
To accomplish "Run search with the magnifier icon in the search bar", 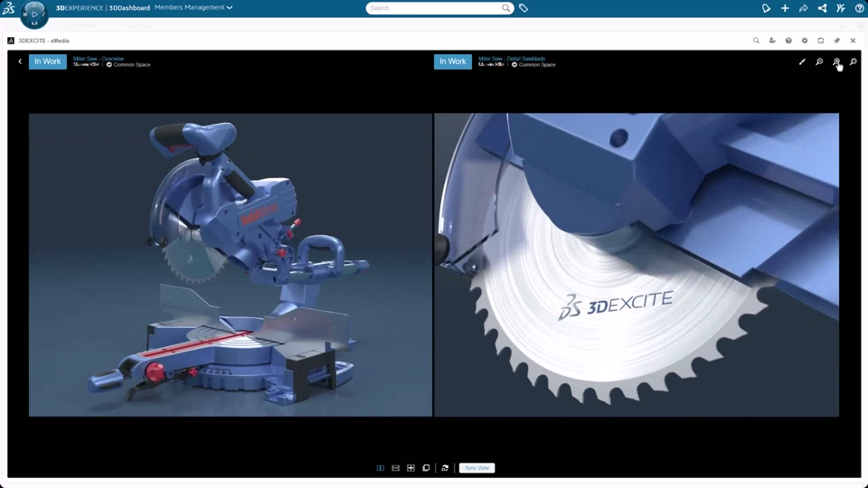I will coord(506,8).
